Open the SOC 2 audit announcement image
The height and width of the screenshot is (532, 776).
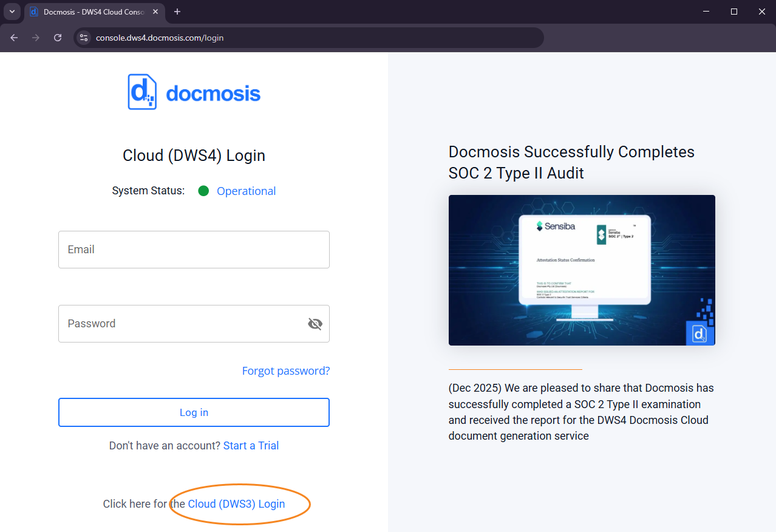pyautogui.click(x=582, y=270)
